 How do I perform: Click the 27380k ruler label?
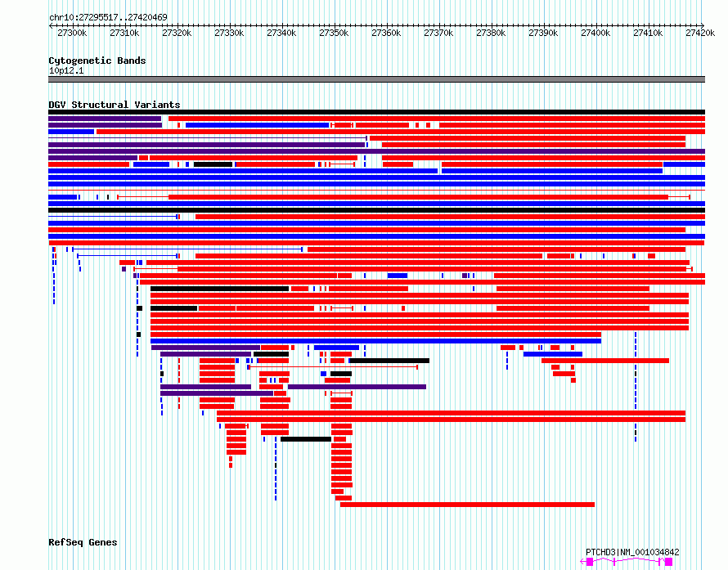point(491,33)
